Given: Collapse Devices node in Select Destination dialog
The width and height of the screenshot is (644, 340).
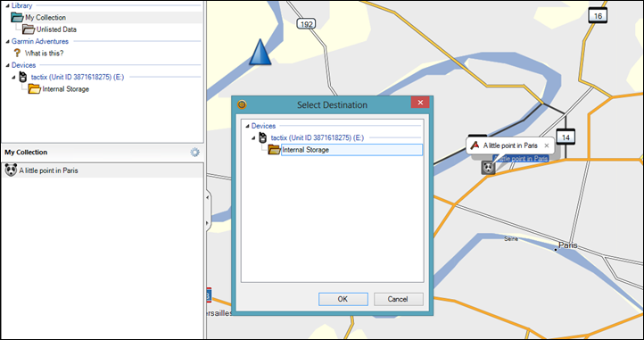Looking at the screenshot, I should coord(247,126).
